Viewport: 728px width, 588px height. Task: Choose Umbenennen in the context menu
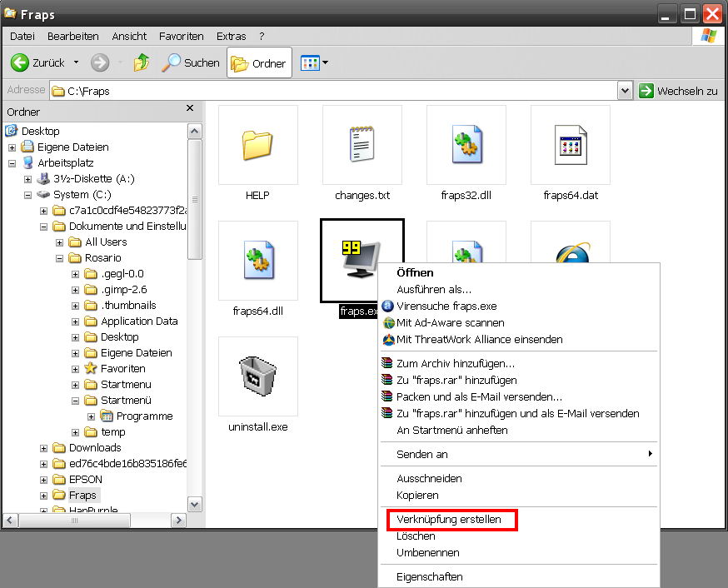coord(519,553)
